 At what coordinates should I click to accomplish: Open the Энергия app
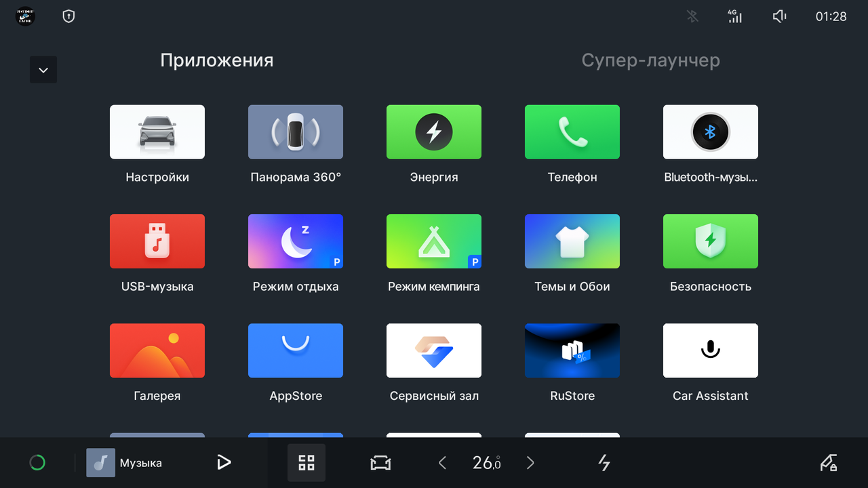click(x=434, y=132)
